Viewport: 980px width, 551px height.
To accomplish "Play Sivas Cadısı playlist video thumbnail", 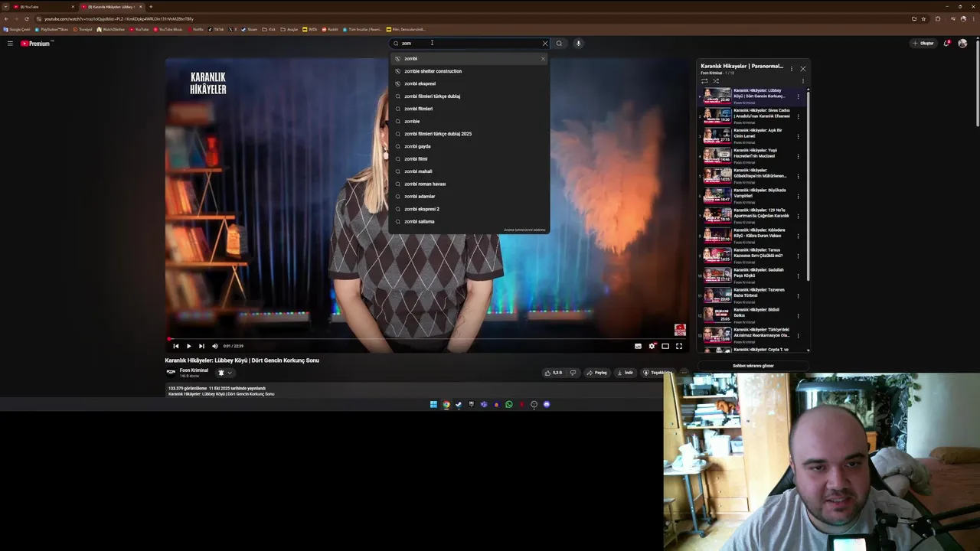I will [717, 116].
